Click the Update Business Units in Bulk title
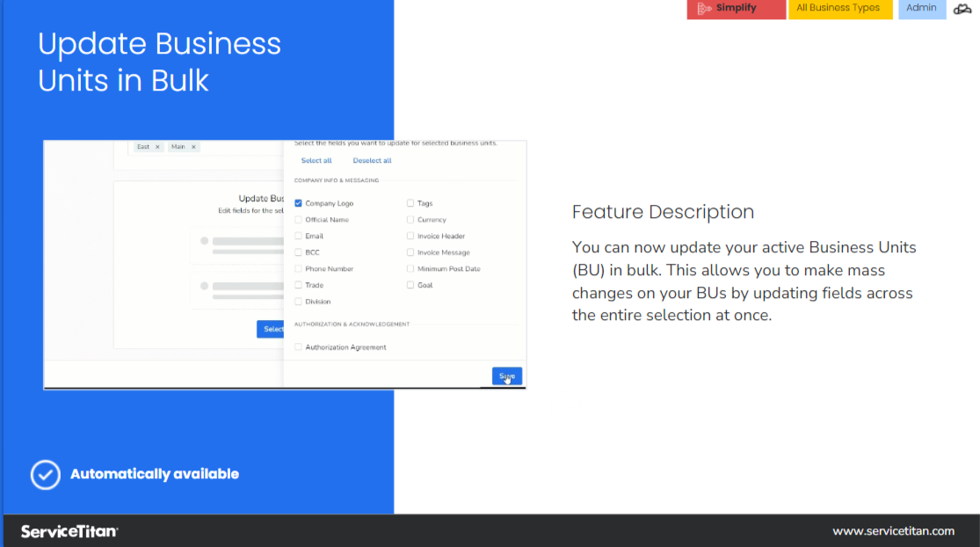The image size is (980, 547). click(159, 62)
